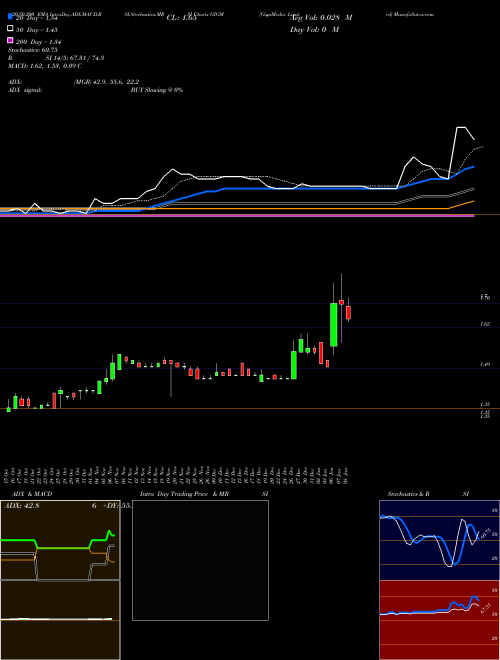
Task: Click the ADX line chart panel
Action: (60, 540)
